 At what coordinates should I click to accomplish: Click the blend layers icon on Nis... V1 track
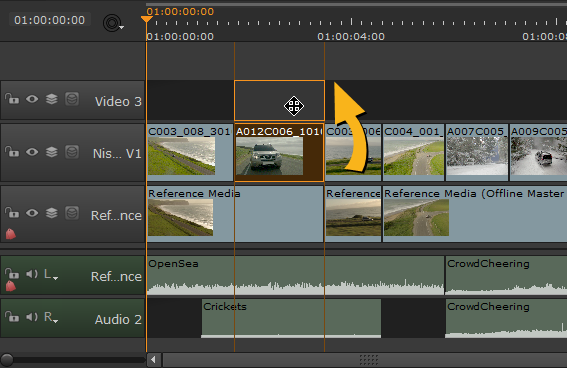coord(52,152)
